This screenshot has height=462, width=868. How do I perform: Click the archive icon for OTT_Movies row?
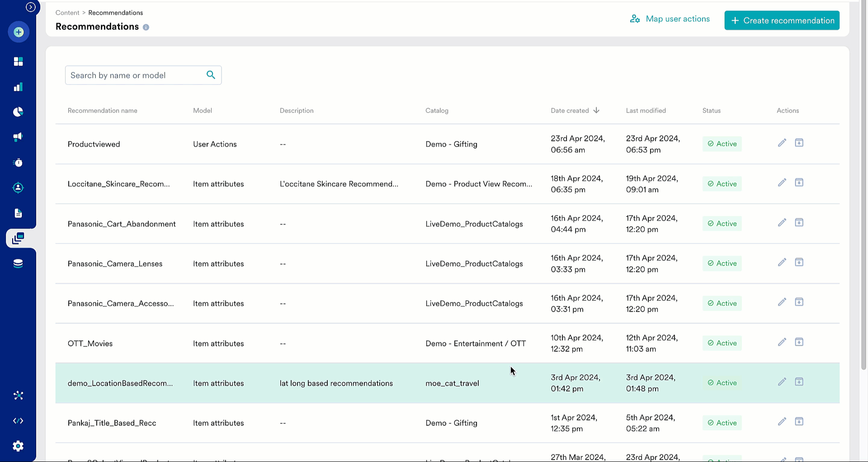(799, 342)
